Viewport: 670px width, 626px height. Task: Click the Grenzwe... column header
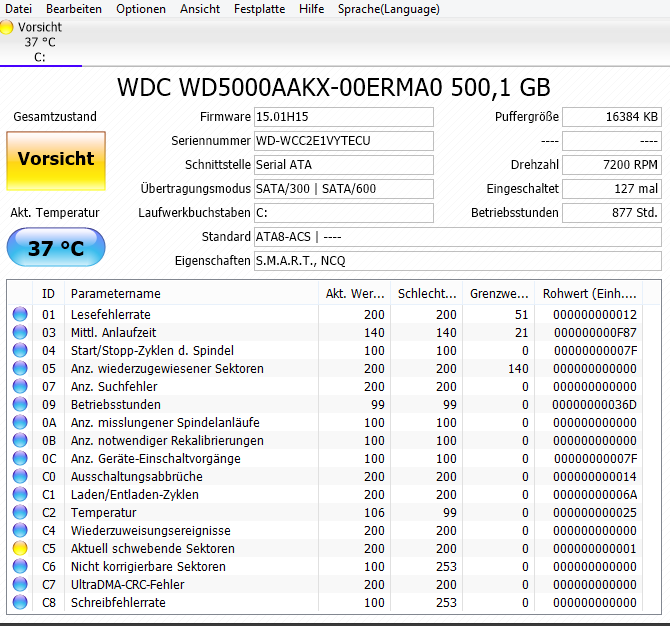[499, 294]
